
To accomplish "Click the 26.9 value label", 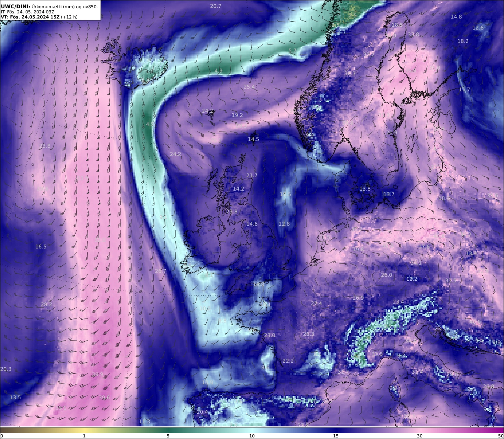I will click(358, 298).
